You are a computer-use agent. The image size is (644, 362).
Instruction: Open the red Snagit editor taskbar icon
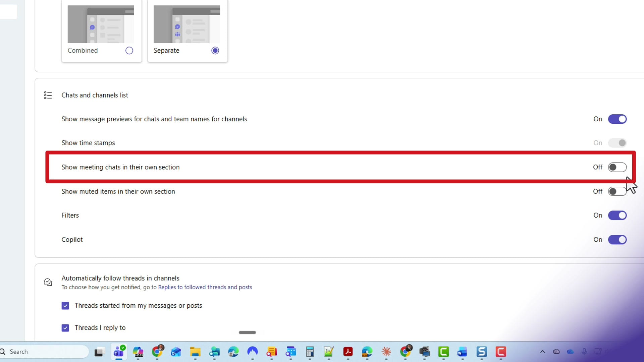501,352
